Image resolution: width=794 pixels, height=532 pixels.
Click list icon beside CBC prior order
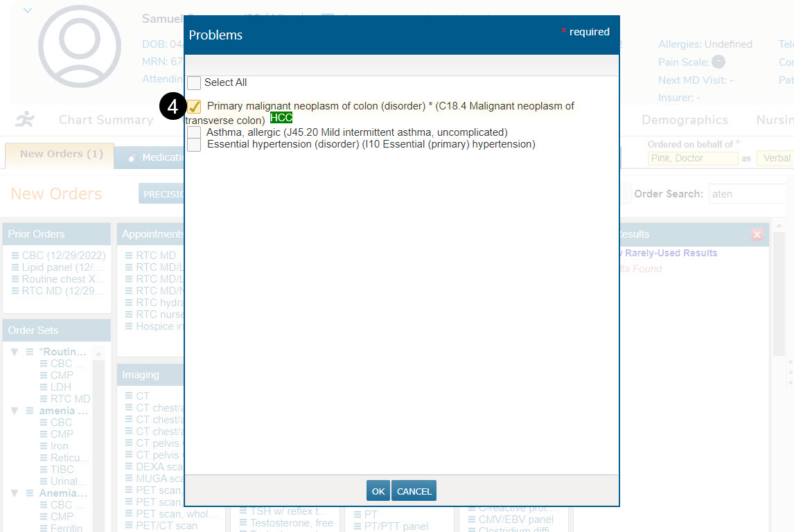(x=15, y=256)
